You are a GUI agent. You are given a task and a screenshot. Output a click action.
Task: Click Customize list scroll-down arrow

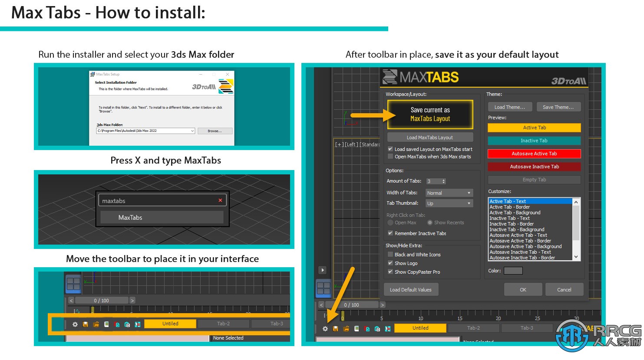[x=576, y=257]
